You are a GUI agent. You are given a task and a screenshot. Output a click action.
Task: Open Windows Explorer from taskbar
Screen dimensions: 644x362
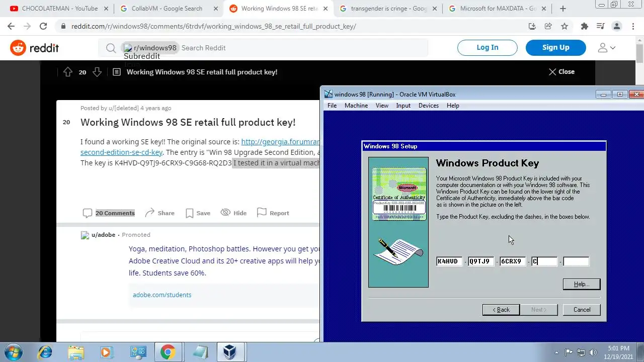click(76, 352)
